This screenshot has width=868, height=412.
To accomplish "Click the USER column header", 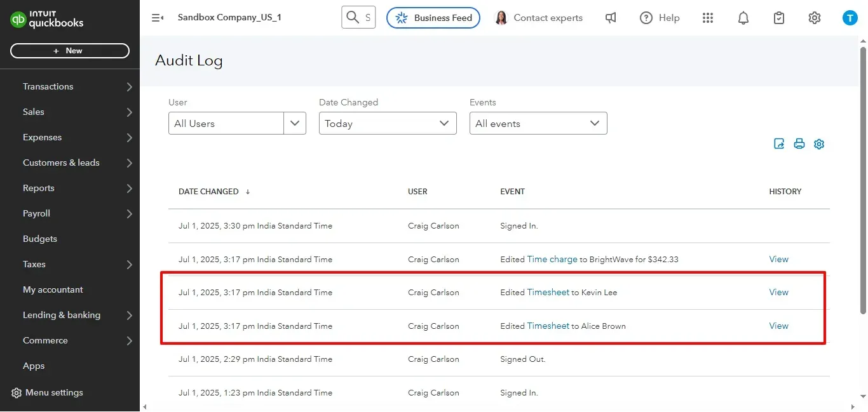I will pos(417,192).
